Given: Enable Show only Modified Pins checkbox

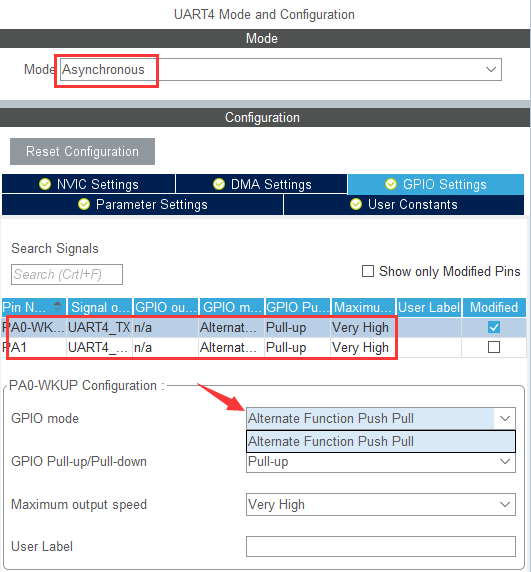Looking at the screenshot, I should pyautogui.click(x=368, y=271).
